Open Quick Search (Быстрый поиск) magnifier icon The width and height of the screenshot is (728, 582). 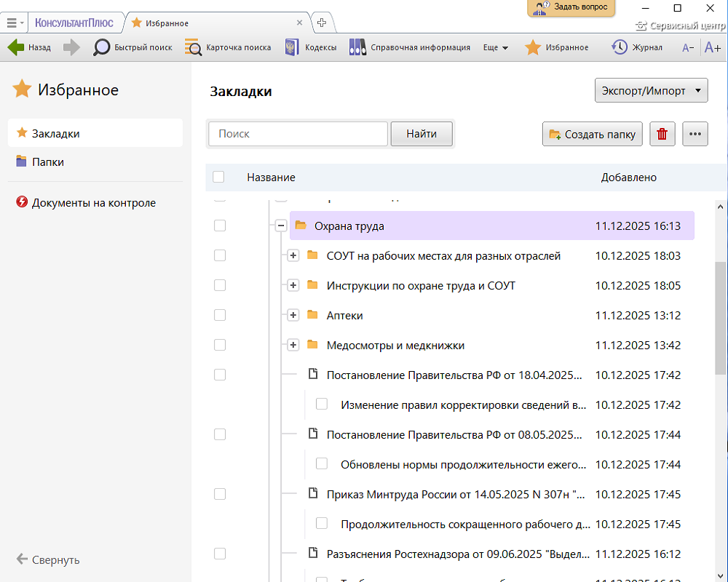pos(102,47)
